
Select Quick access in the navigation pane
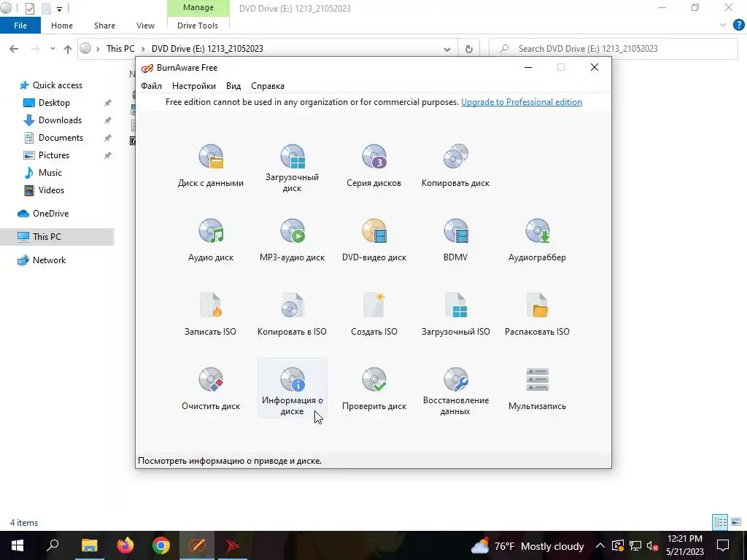[x=57, y=85]
